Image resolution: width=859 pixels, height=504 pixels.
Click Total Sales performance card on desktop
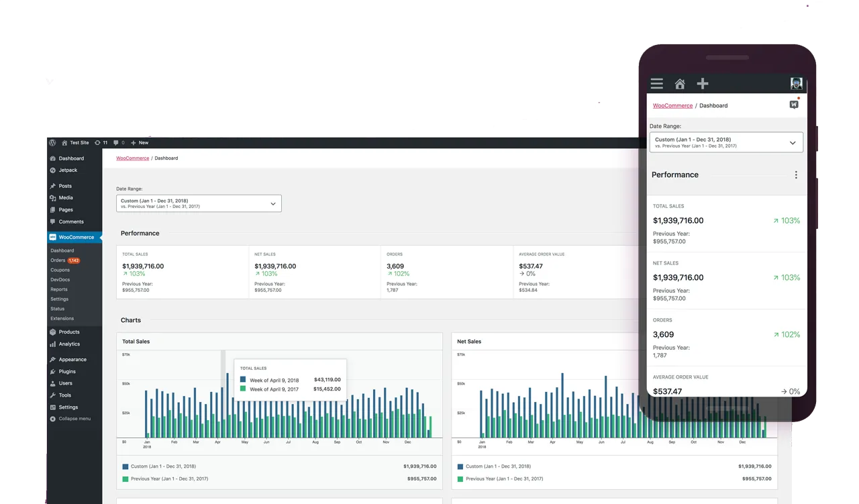(x=183, y=272)
